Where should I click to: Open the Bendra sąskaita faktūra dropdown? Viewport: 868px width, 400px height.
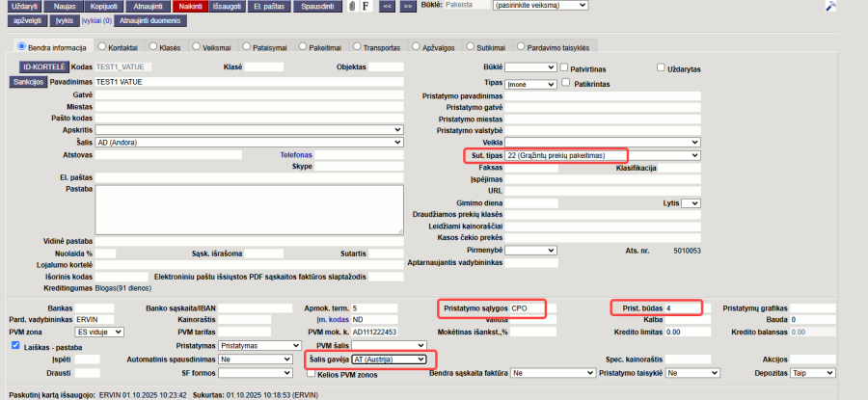coord(553,373)
